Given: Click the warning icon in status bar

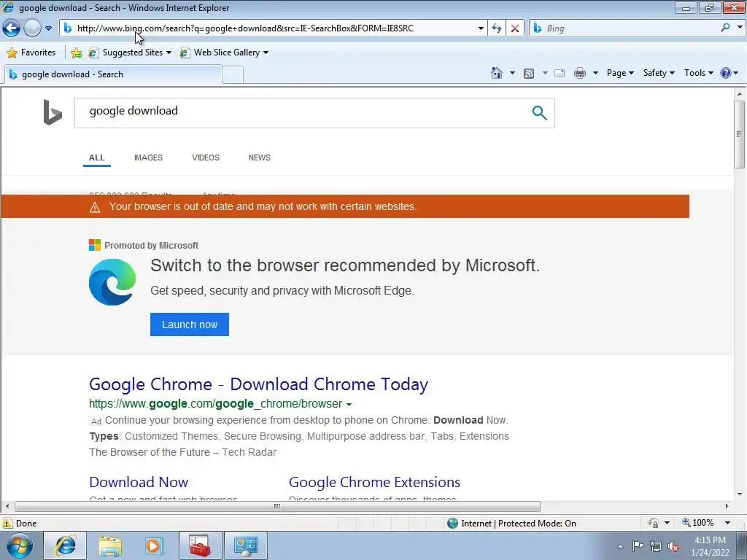Looking at the screenshot, I should 7,524.
